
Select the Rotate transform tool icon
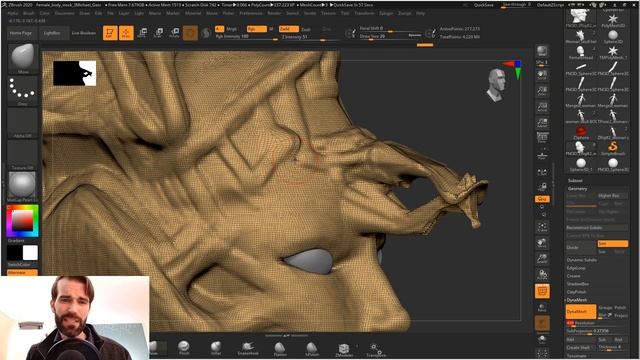click(174, 33)
